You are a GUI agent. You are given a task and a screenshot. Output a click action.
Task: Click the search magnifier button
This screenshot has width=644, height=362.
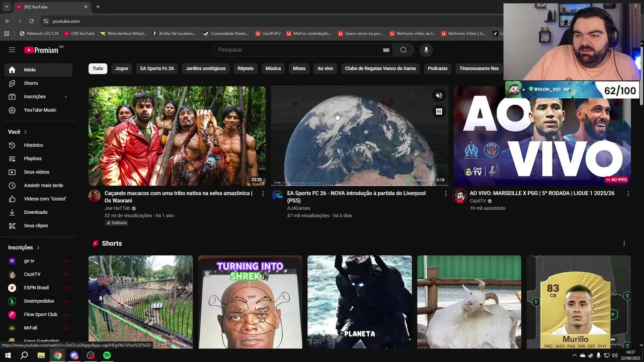pyautogui.click(x=403, y=50)
